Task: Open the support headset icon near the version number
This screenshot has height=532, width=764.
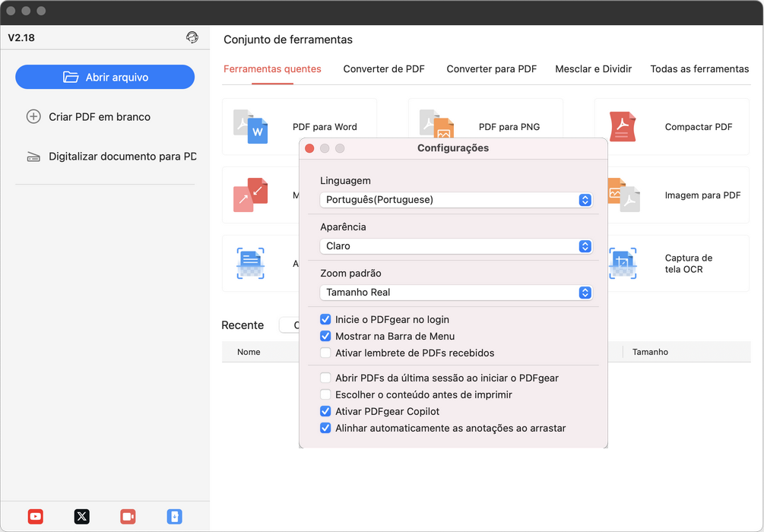Action: tap(192, 37)
